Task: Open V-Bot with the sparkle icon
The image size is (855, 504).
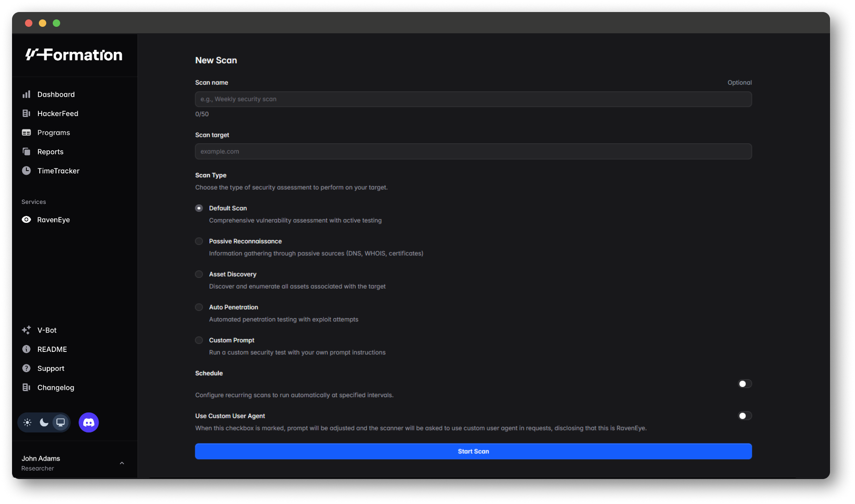Action: pos(26,330)
